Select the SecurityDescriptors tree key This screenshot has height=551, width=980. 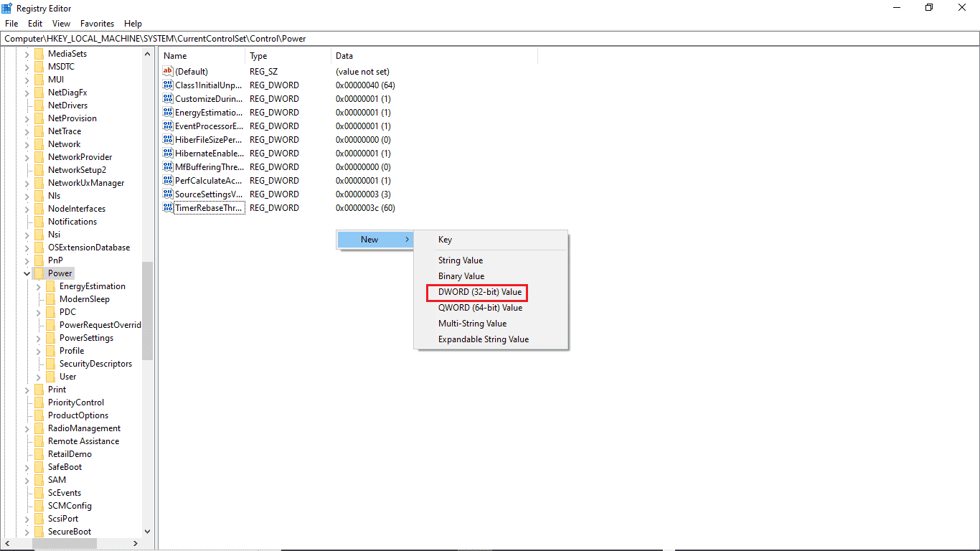(95, 364)
